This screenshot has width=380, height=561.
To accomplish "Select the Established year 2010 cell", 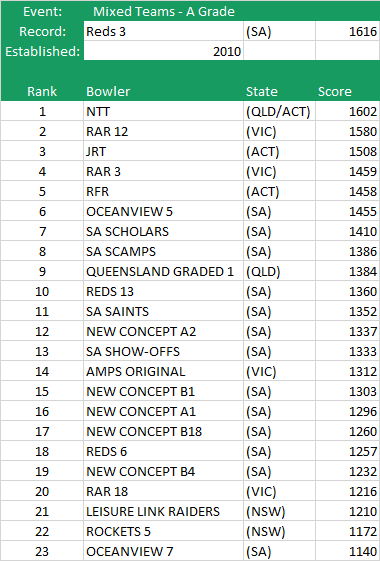I will pos(164,51).
